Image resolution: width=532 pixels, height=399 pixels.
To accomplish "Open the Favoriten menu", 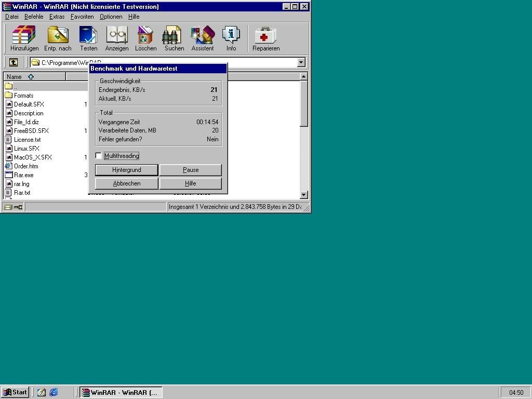I will click(82, 17).
